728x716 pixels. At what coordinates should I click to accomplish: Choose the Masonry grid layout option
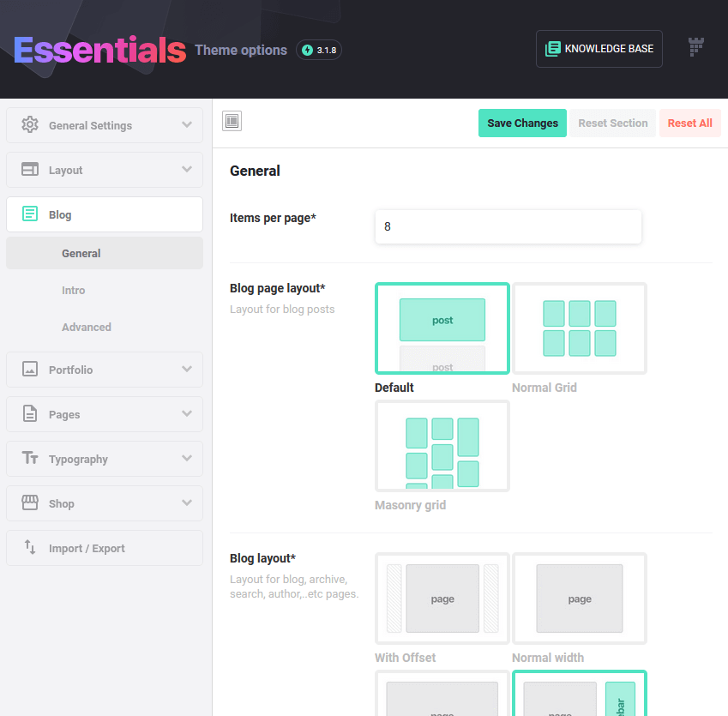coord(442,446)
